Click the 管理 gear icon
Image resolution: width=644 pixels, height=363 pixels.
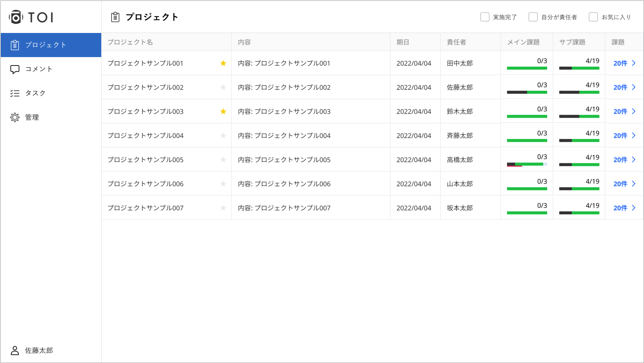tap(15, 117)
